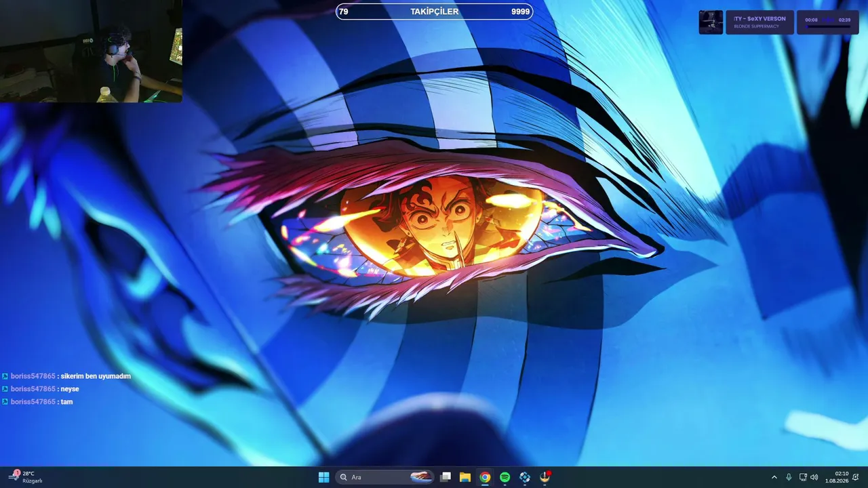The height and width of the screenshot is (488, 868).
Task: Click chat message 'tam' from boriss547865
Action: (66, 402)
